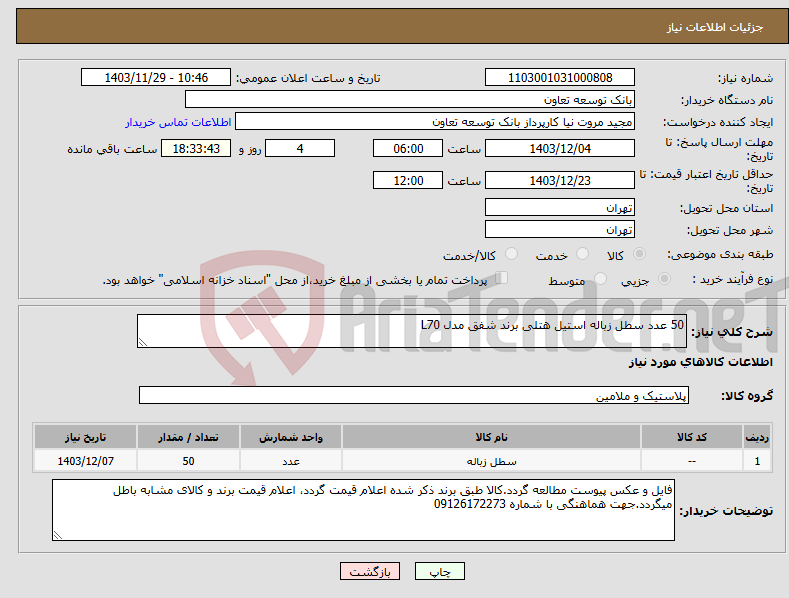Open the اطلاعات تماس خریدار link
Viewport: 789px width, 598px height.
(x=178, y=122)
